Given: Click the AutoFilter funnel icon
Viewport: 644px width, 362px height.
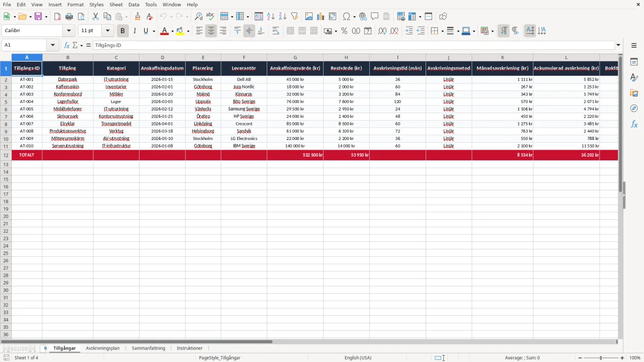Looking at the screenshot, I should pos(294,17).
